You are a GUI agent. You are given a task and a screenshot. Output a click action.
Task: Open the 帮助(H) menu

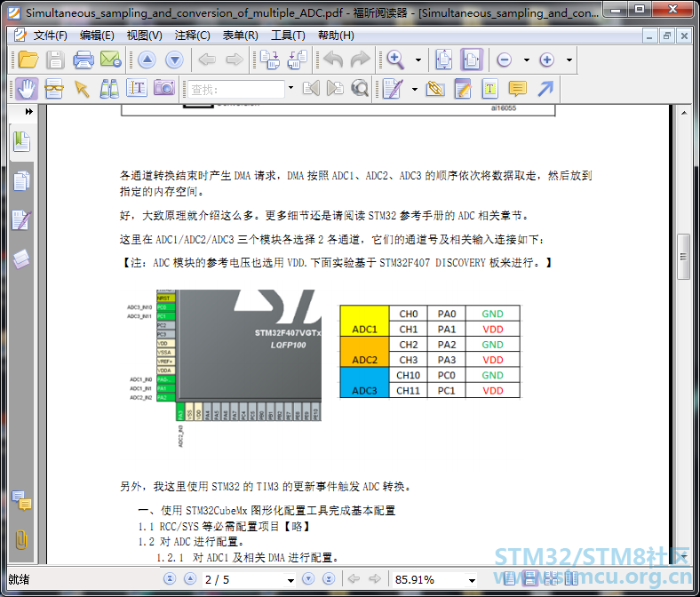pos(336,36)
